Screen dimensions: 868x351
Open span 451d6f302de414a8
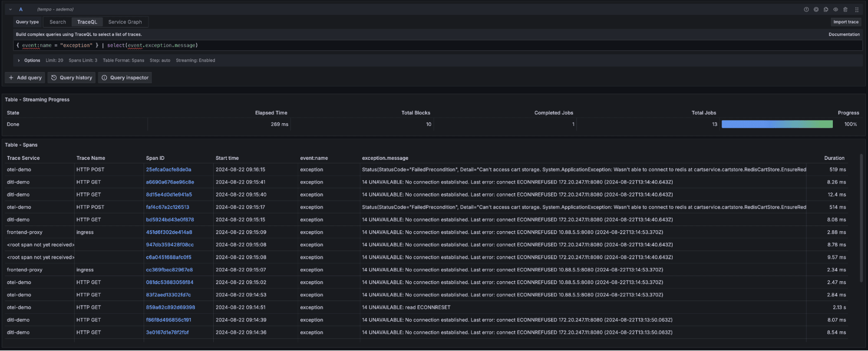(169, 232)
